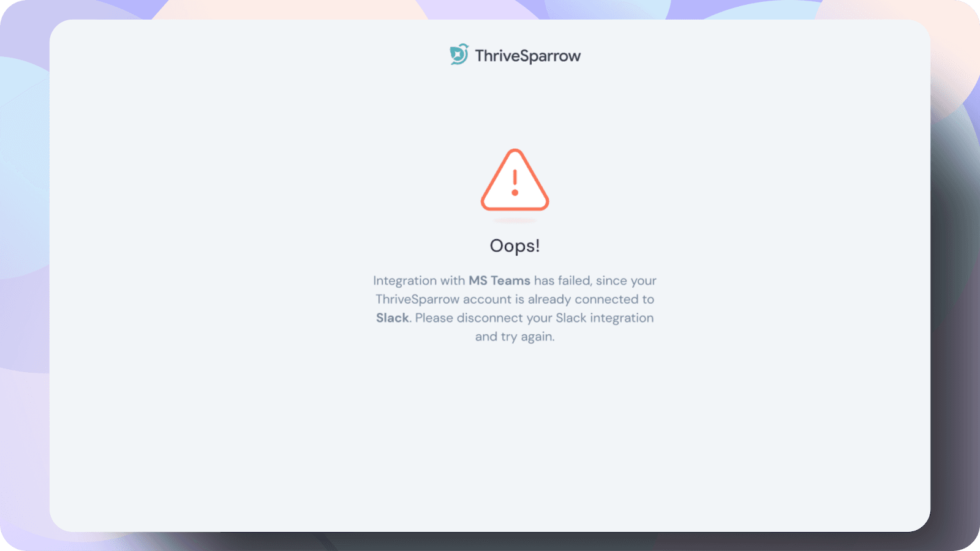Click the bold Slack word
Viewport: 980px width, 551px height.
pos(392,318)
